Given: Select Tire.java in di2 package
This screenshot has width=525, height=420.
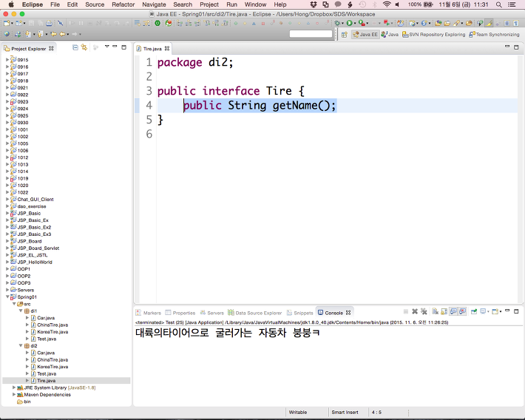Looking at the screenshot, I should click(46, 381).
